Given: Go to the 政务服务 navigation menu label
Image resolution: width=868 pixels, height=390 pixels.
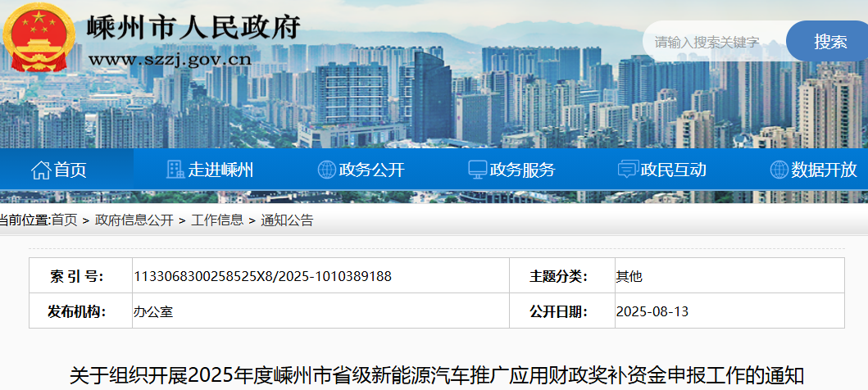Looking at the screenshot, I should click(522, 170).
